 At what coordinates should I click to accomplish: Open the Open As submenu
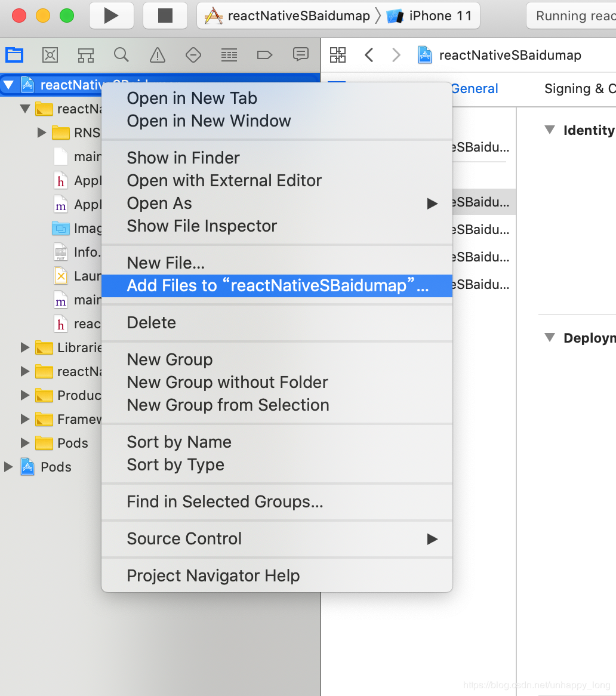(277, 203)
